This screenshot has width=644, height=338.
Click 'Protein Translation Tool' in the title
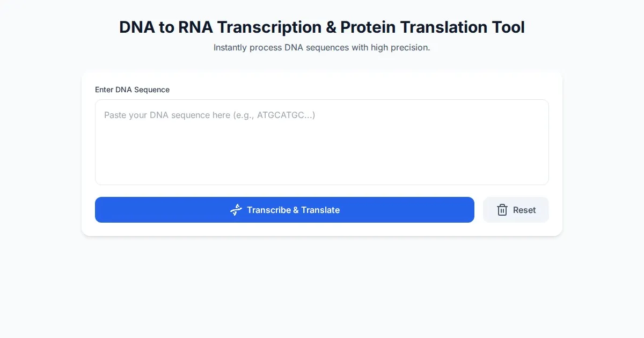[x=433, y=27]
